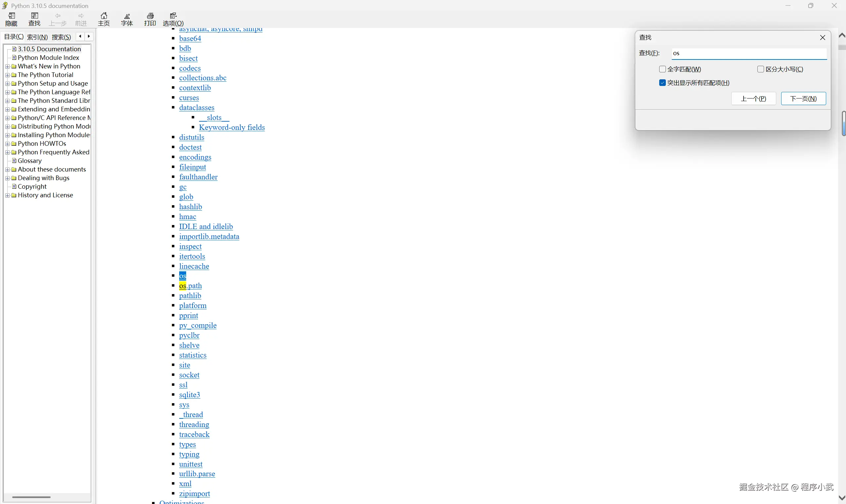The width and height of the screenshot is (846, 504).
Task: Expand What's New in Python node
Action: click(8, 66)
